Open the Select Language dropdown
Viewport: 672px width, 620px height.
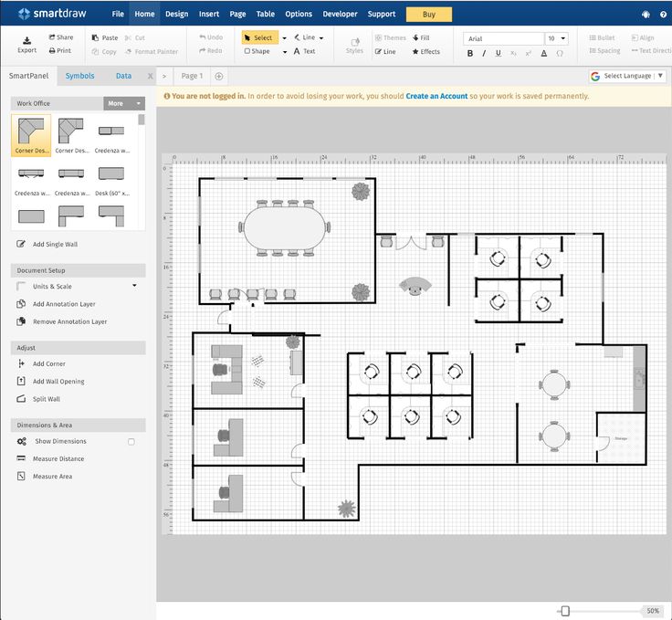[627, 76]
